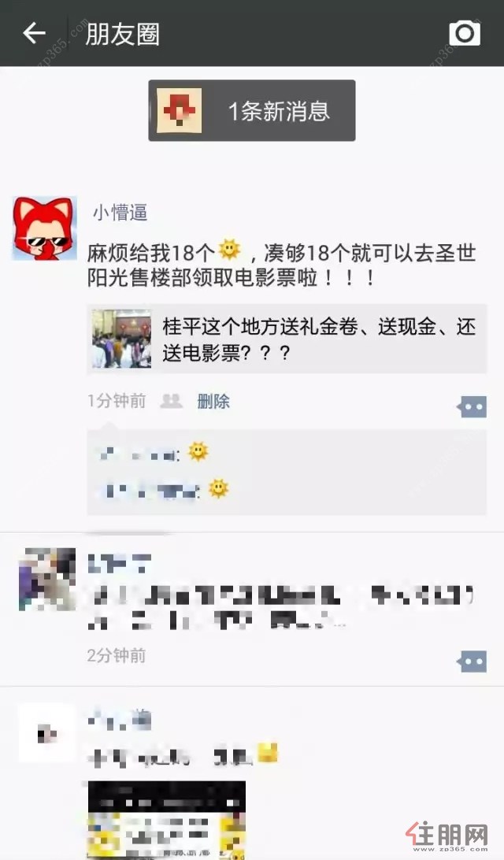
Task: Open 小懵逼's fox avatar profile
Action: (x=45, y=228)
